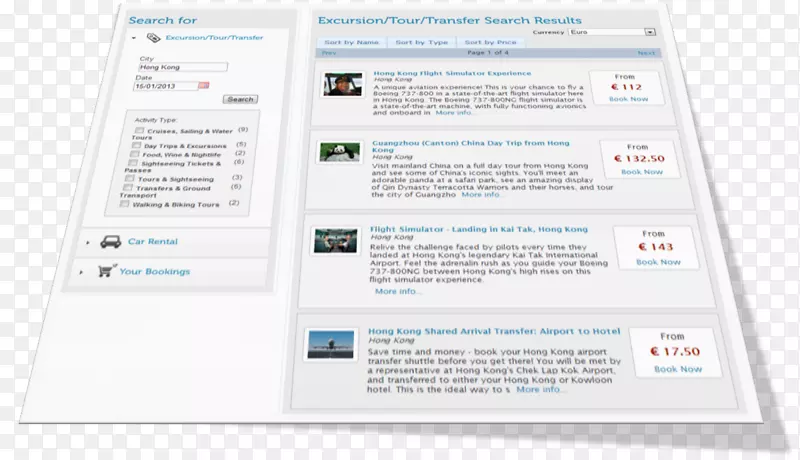This screenshot has height=460, width=800.
Task: Enable the Food, Wine & Nightlife filter
Action: click(135, 155)
